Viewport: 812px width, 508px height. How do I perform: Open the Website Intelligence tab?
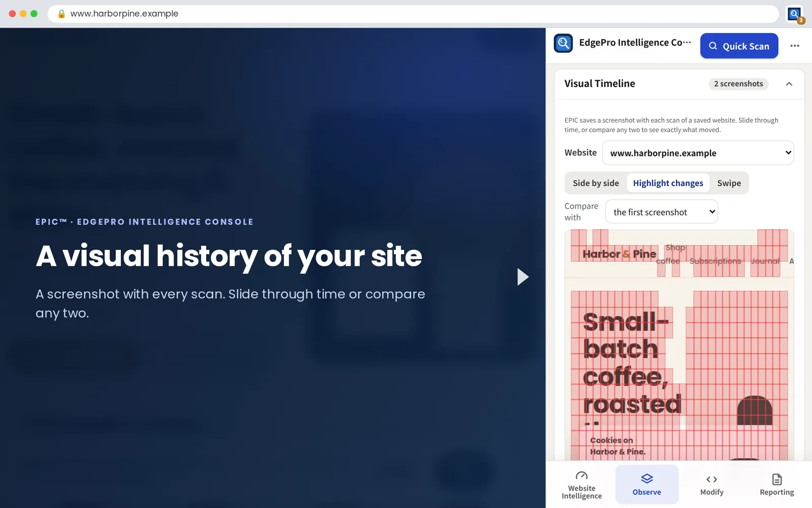[x=582, y=485]
